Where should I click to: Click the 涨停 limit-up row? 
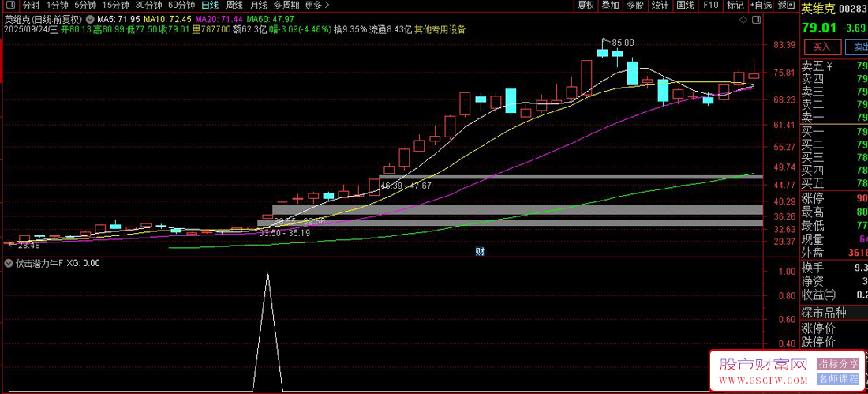click(834, 198)
